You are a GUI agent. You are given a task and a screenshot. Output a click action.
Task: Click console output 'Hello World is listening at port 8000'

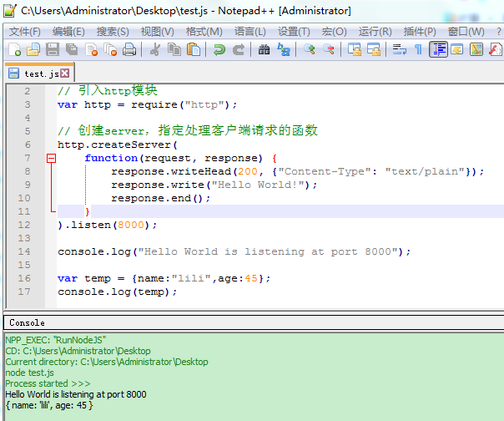[76, 394]
